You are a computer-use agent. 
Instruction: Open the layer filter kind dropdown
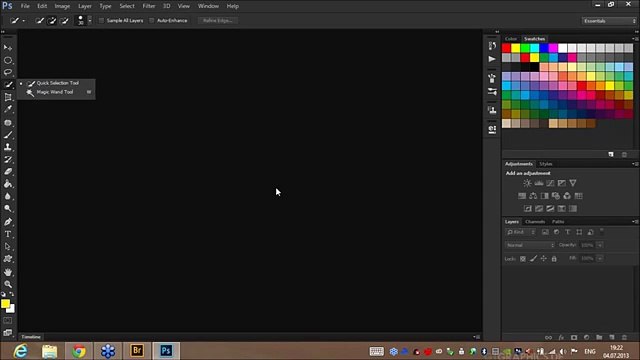point(520,232)
